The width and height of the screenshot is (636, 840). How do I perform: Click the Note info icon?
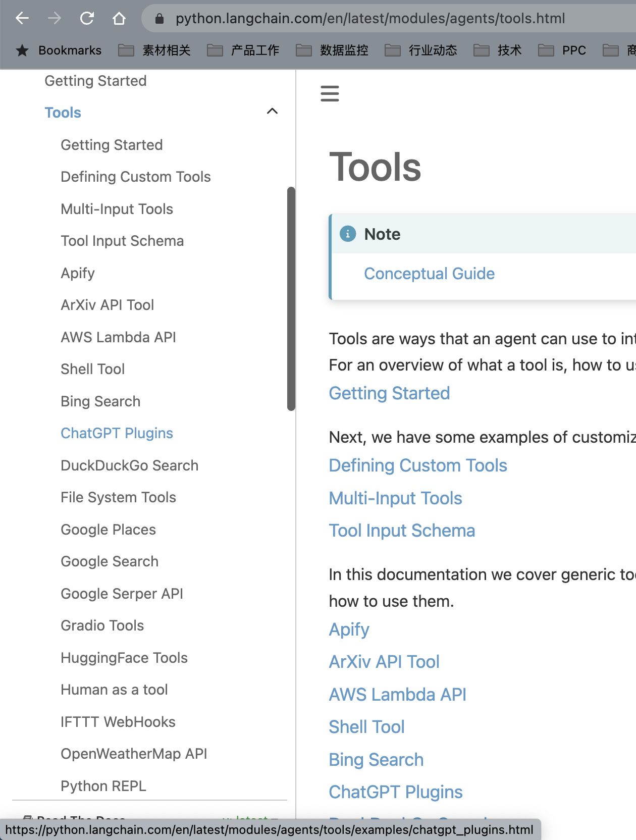point(348,234)
